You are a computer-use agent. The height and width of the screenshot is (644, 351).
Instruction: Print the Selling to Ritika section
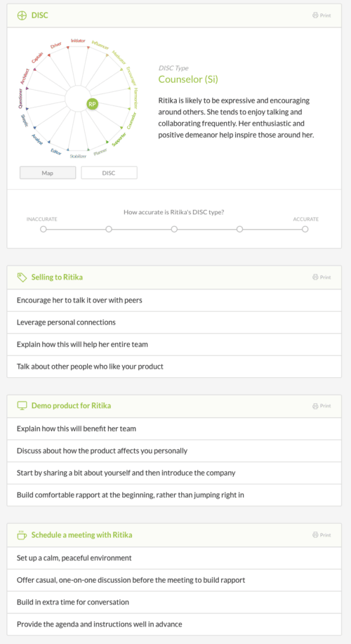(322, 277)
